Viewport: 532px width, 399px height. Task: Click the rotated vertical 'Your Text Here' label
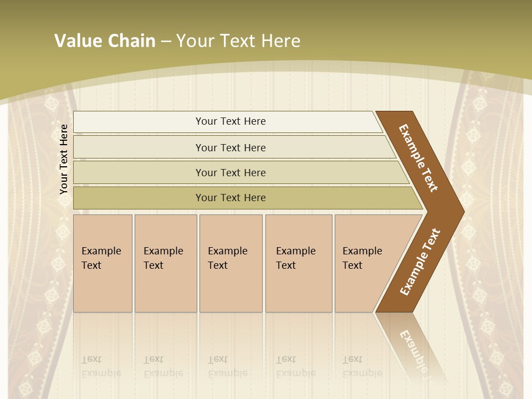[x=64, y=159]
